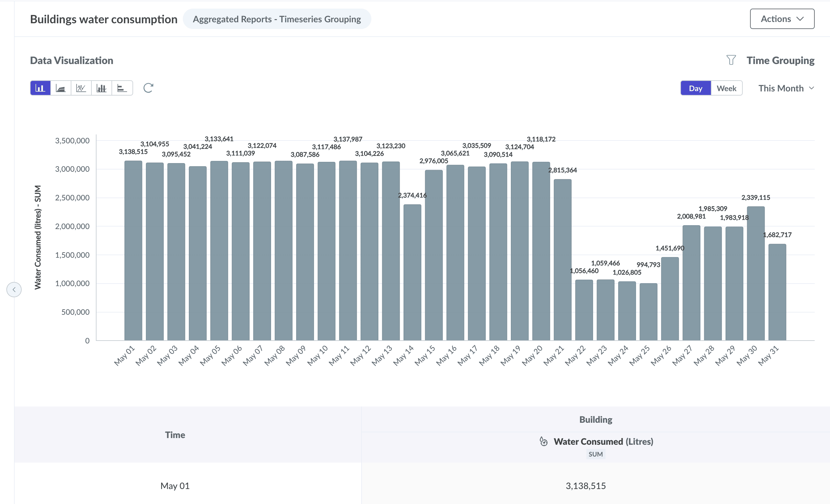Image resolution: width=830 pixels, height=504 pixels.
Task: Select the combined bar-line chart icon
Action: click(x=101, y=88)
